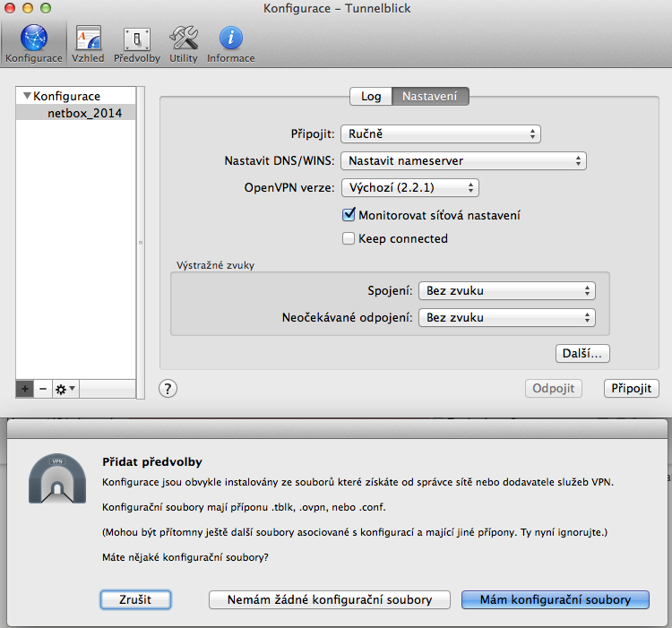Open the Nastavit DNS/WINS dropdown
The width and height of the screenshot is (672, 628).
point(462,161)
